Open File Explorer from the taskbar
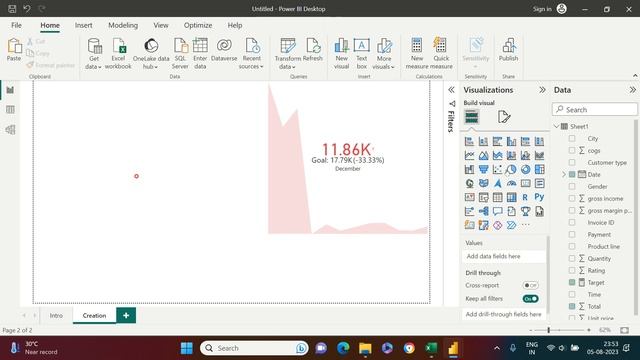The image size is (640, 360). (365, 348)
